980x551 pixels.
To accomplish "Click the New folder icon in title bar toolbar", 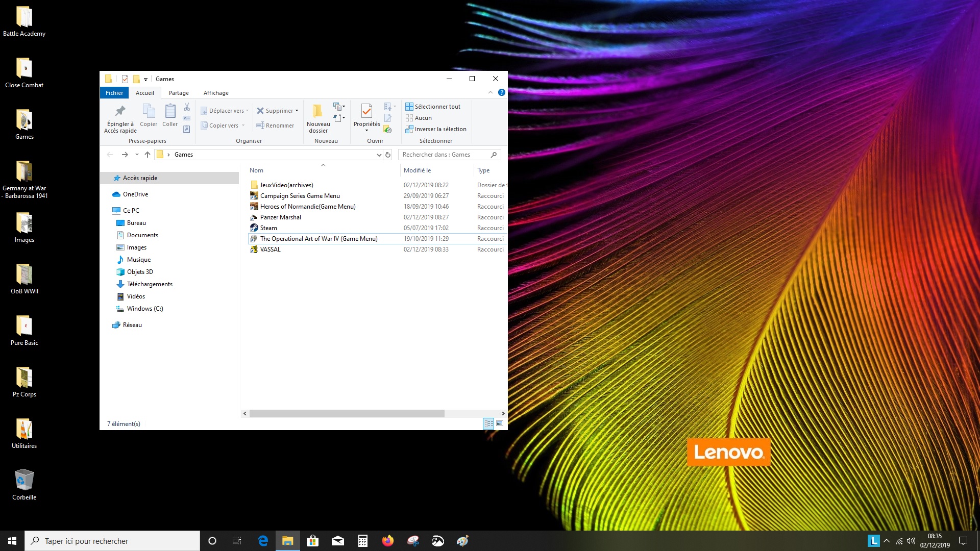I will coord(136,79).
